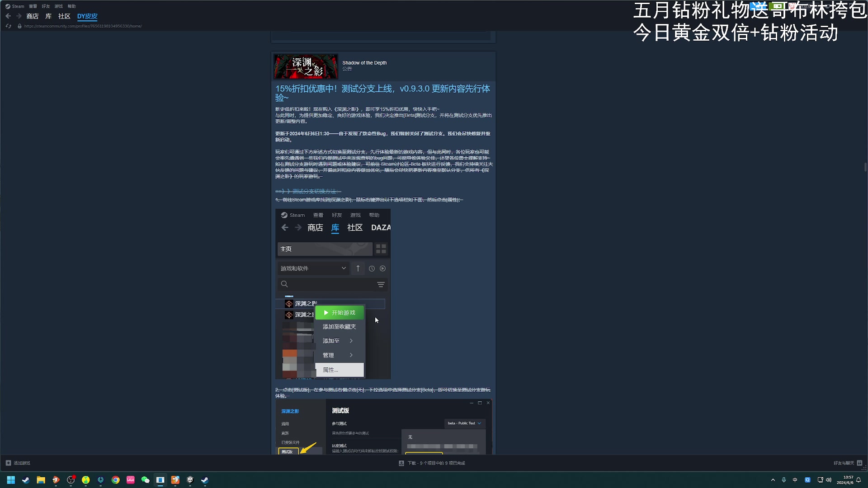Open the 好友 menu
The width and height of the screenshot is (868, 488).
(x=46, y=6)
